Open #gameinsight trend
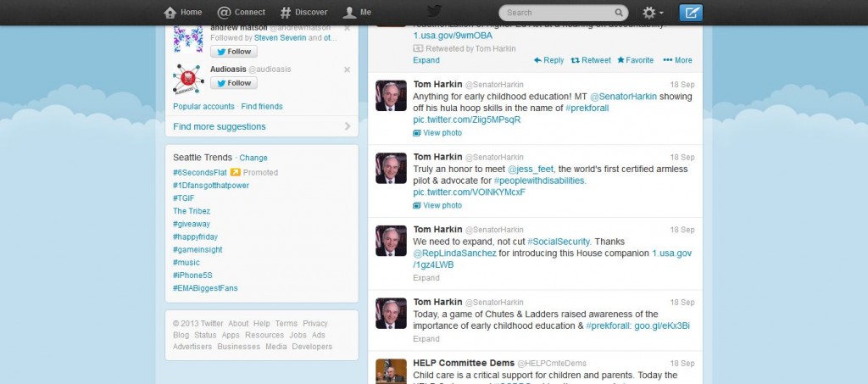The image size is (868, 384). (x=198, y=249)
